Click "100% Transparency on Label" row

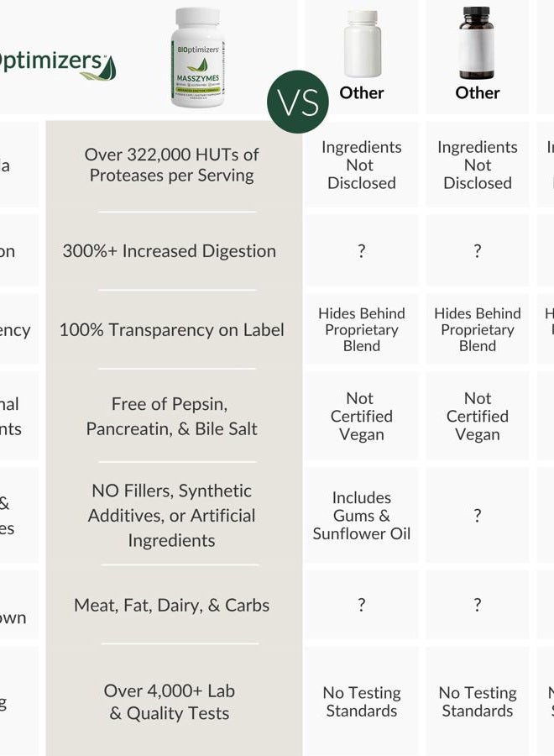point(171,329)
